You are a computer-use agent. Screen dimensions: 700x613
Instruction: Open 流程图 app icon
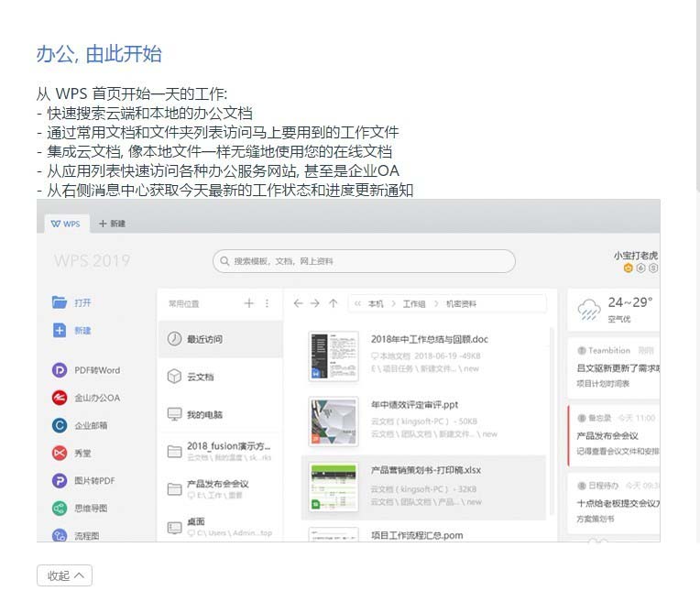click(x=60, y=535)
